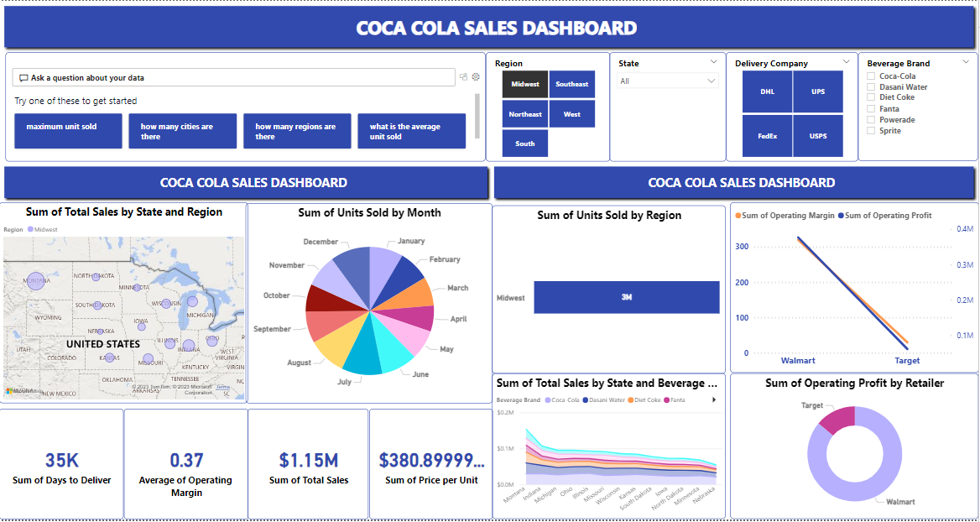Screen dimensions: 980x522
Task: Click the speech bubble icon in the question box
Action: click(24, 76)
